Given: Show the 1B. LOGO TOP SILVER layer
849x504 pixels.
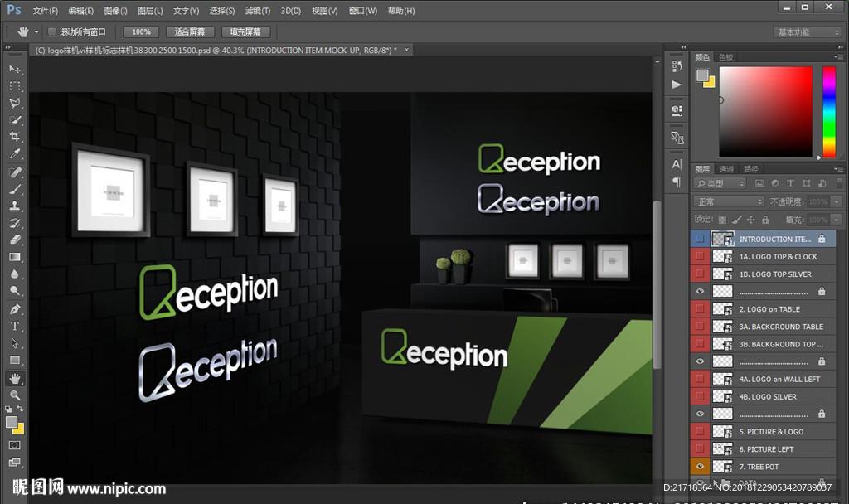Looking at the screenshot, I should coord(700,274).
